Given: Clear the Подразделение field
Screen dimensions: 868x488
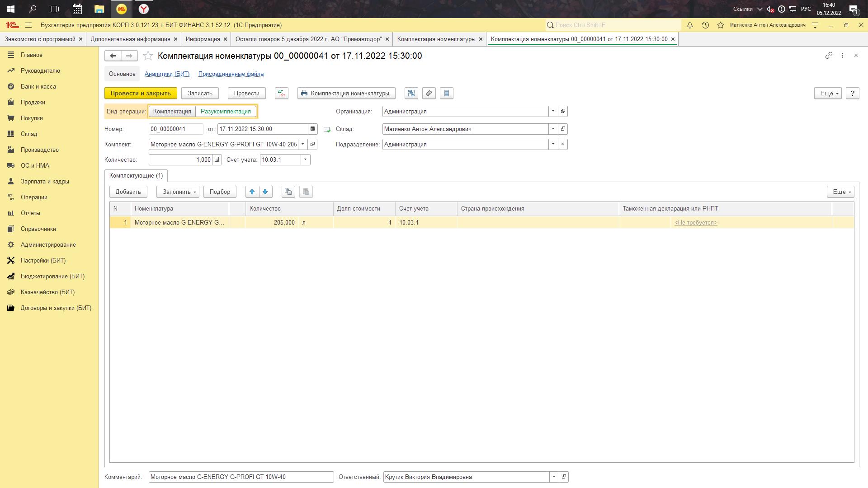Looking at the screenshot, I should click(x=563, y=144).
